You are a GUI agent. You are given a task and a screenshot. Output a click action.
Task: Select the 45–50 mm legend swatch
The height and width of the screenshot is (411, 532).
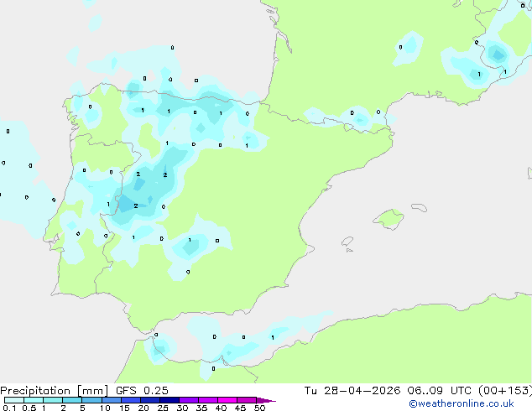[247, 400]
